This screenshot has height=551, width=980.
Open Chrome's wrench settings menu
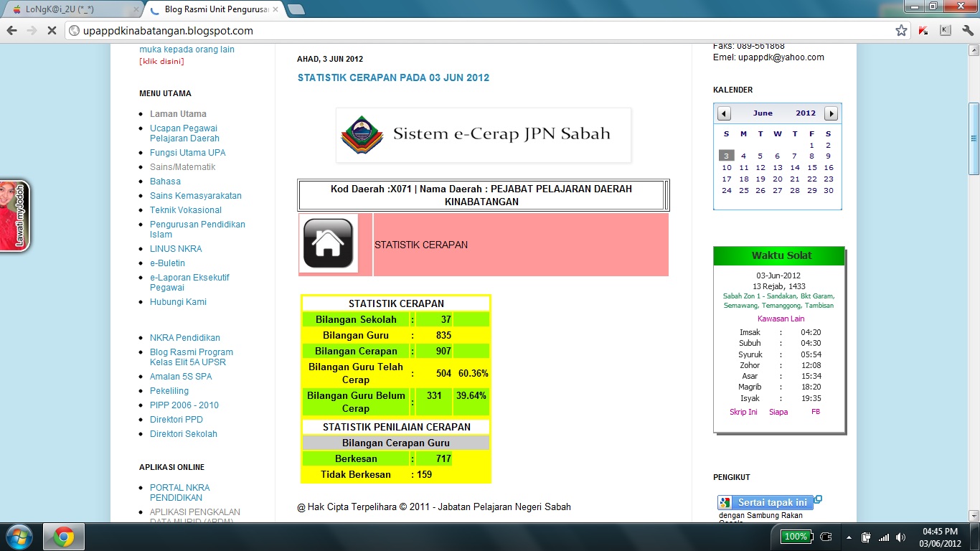click(967, 31)
